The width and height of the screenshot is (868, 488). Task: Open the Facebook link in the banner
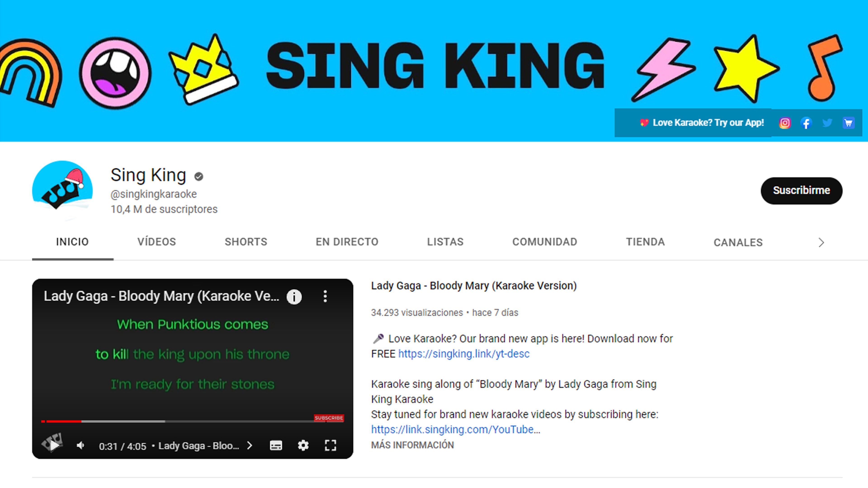(806, 123)
